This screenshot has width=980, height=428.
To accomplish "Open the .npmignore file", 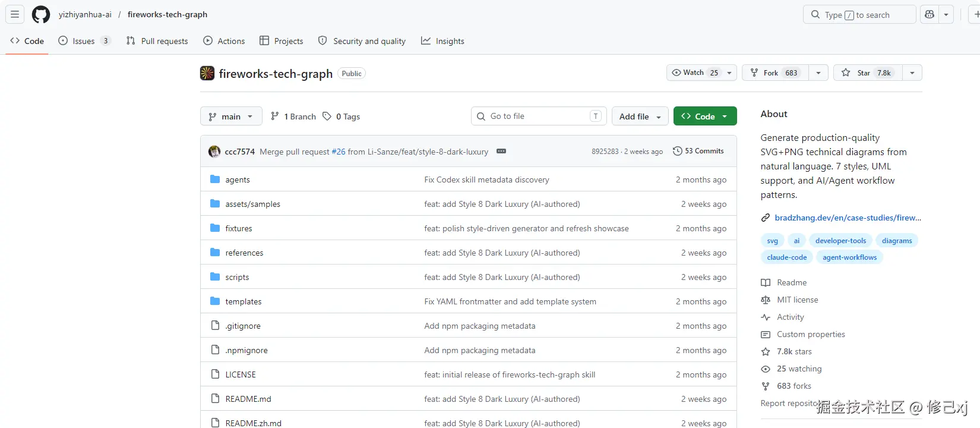I will tap(246, 350).
